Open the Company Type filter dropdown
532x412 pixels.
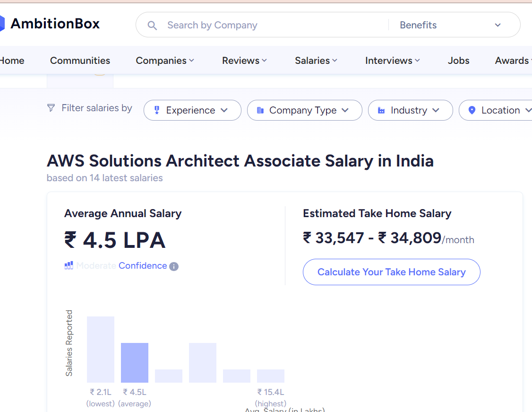305,110
